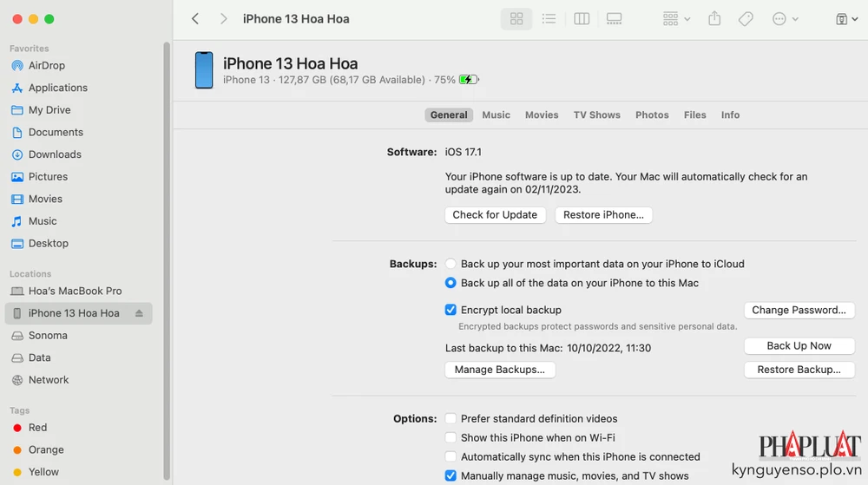Screen dimensions: 868x485
Task: Switch to the Files tab
Action: 694,115
